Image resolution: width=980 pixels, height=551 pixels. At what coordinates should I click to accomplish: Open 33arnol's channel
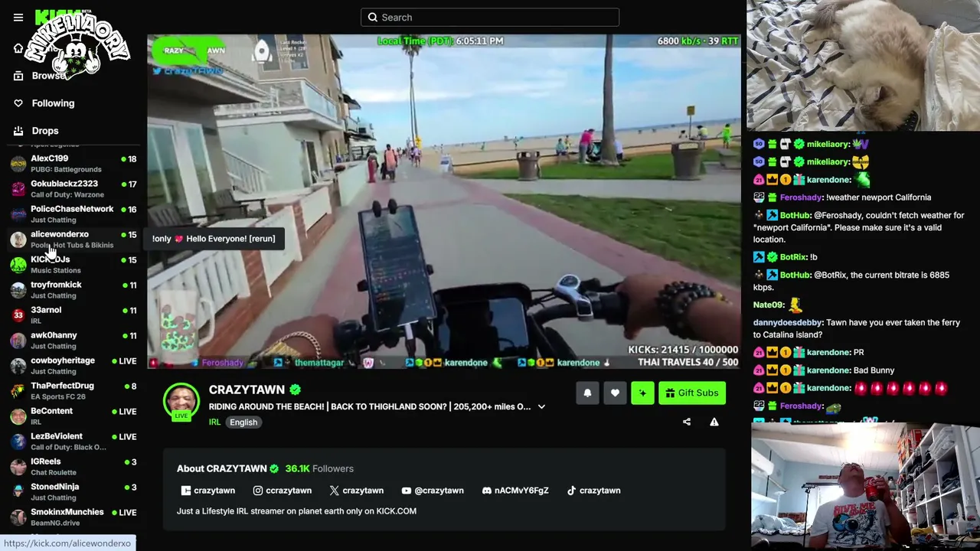click(73, 315)
